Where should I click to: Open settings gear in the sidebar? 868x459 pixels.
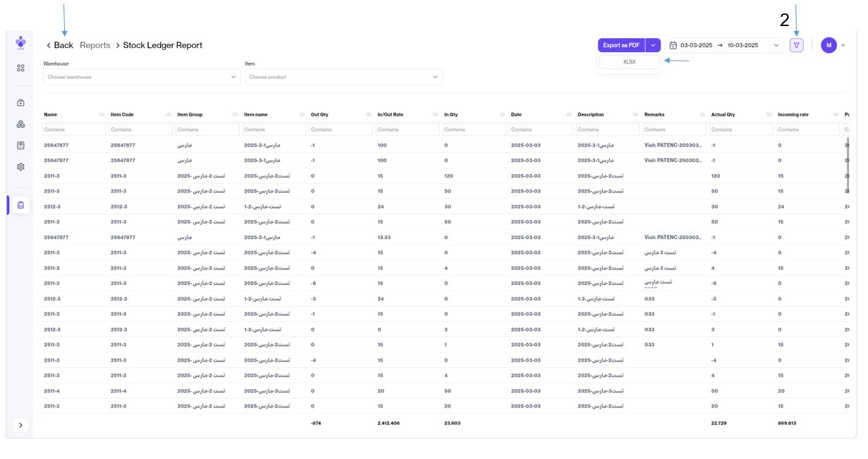20,167
